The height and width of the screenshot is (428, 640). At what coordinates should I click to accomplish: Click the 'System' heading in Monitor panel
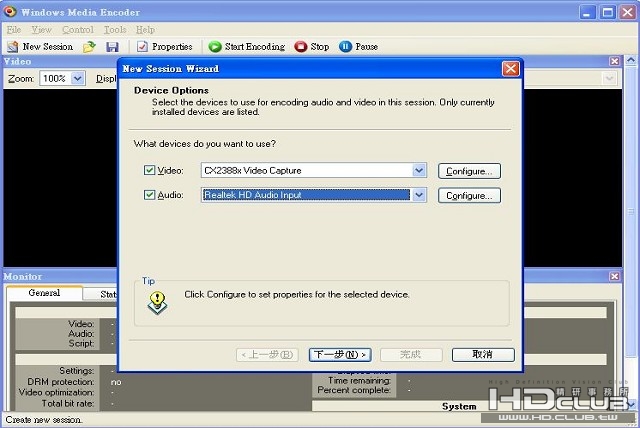(x=459, y=406)
